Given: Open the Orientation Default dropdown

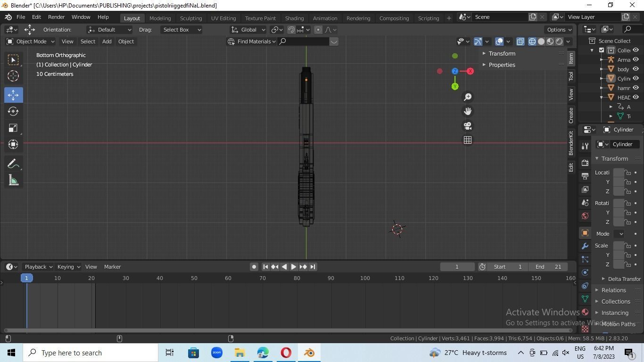Looking at the screenshot, I should [109, 30].
